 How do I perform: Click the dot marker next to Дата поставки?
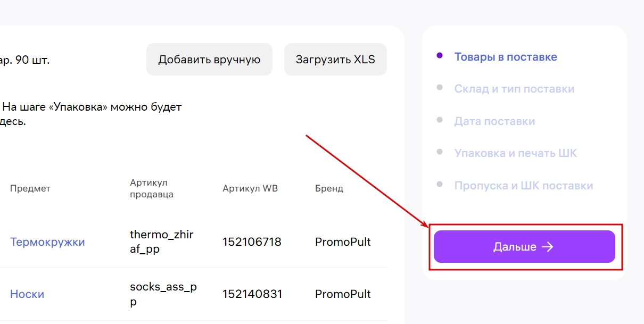coord(440,120)
